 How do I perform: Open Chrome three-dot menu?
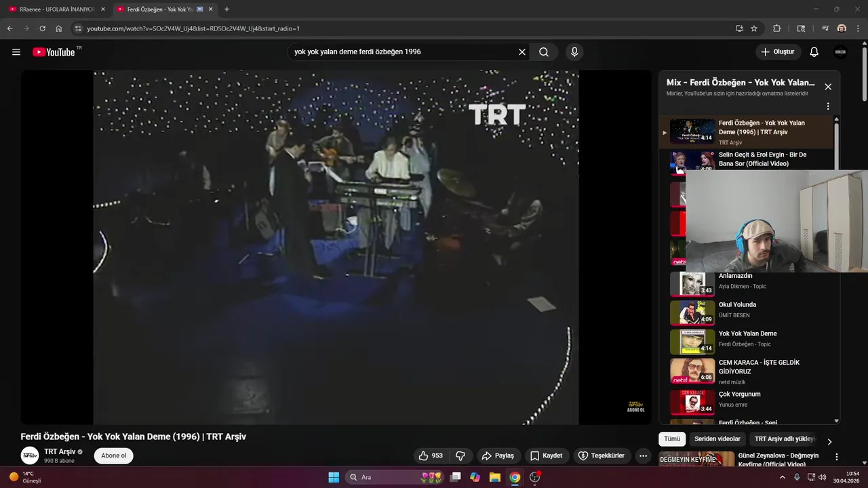coord(858,28)
